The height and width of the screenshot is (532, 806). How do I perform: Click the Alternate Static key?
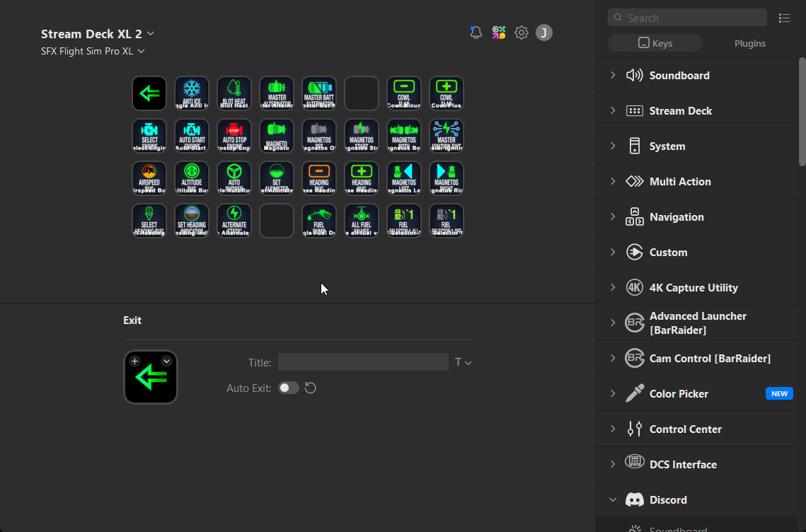point(234,221)
